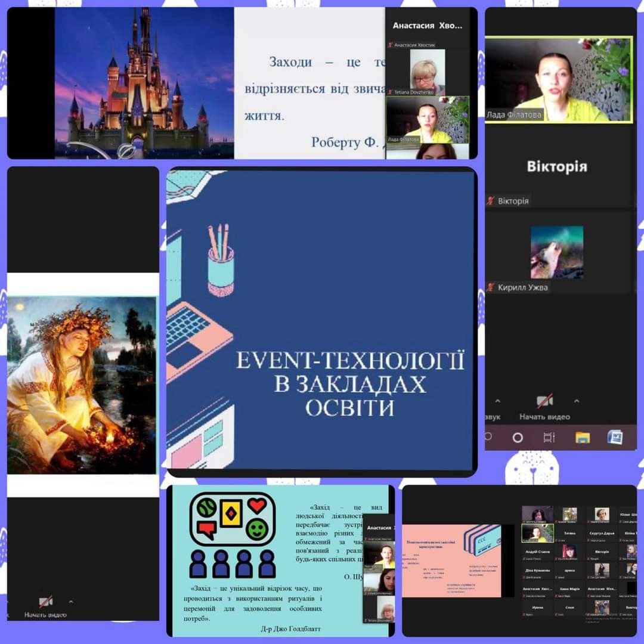Select the highlighted yellow-shirt speaker tile in the gallery
Screen dimensions: 644x644
pyautogui.click(x=537, y=533)
